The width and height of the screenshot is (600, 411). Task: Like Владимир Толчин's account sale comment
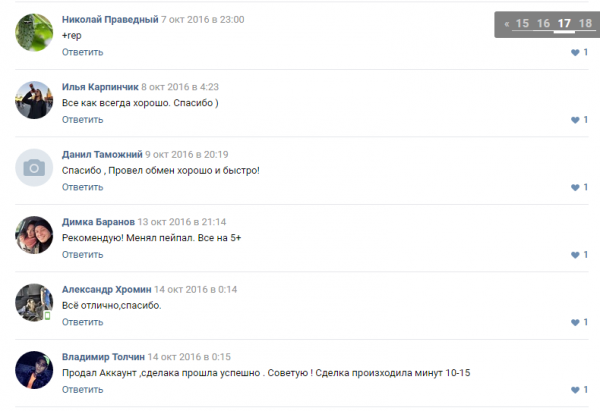tap(575, 390)
